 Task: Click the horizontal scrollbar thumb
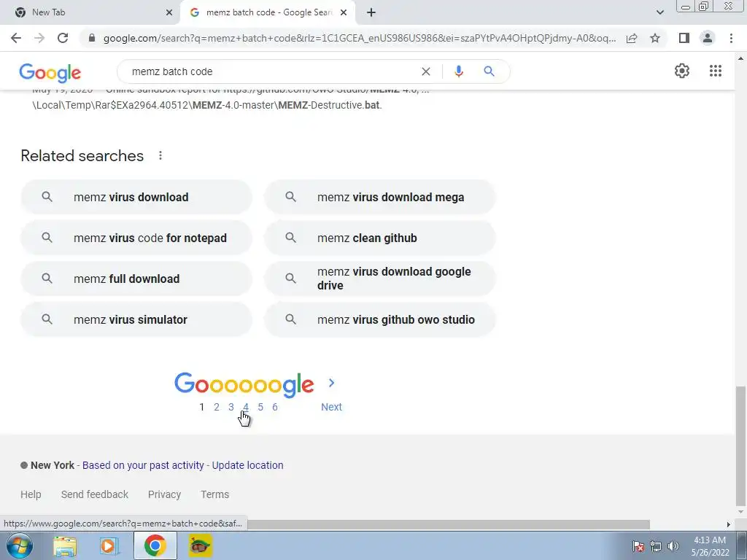point(449,524)
